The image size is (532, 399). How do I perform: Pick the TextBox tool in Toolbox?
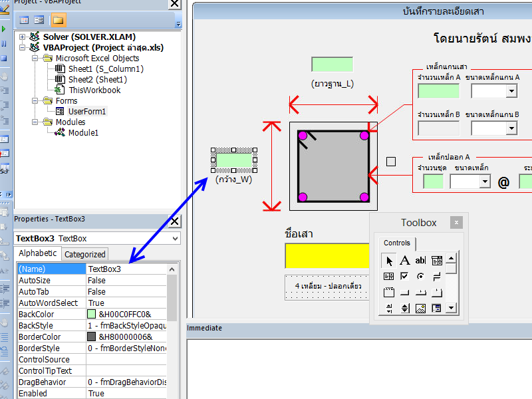[420, 260]
